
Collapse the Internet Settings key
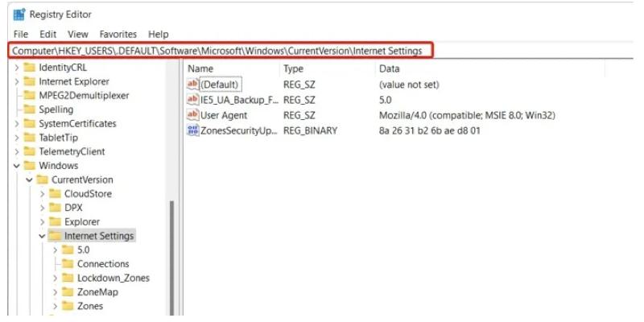tap(43, 236)
